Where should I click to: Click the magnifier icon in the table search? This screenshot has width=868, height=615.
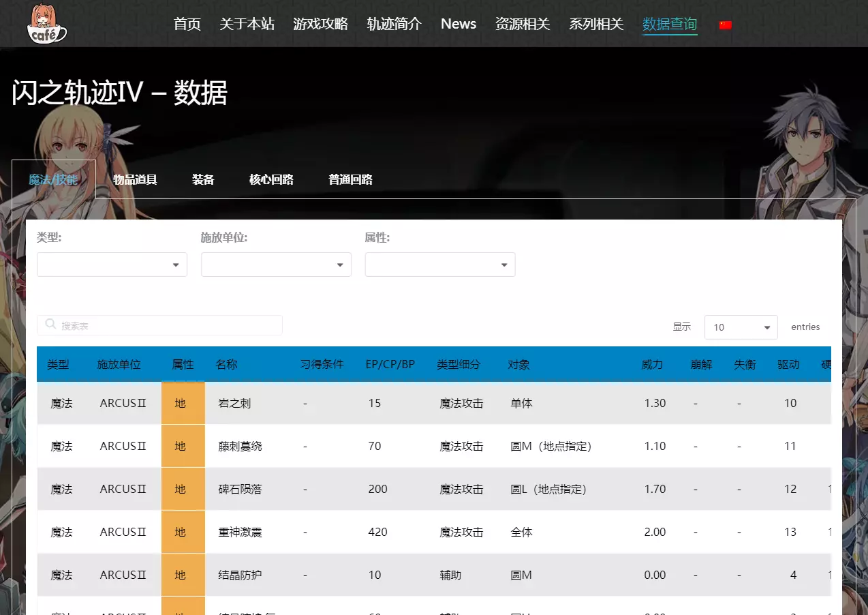(50, 325)
